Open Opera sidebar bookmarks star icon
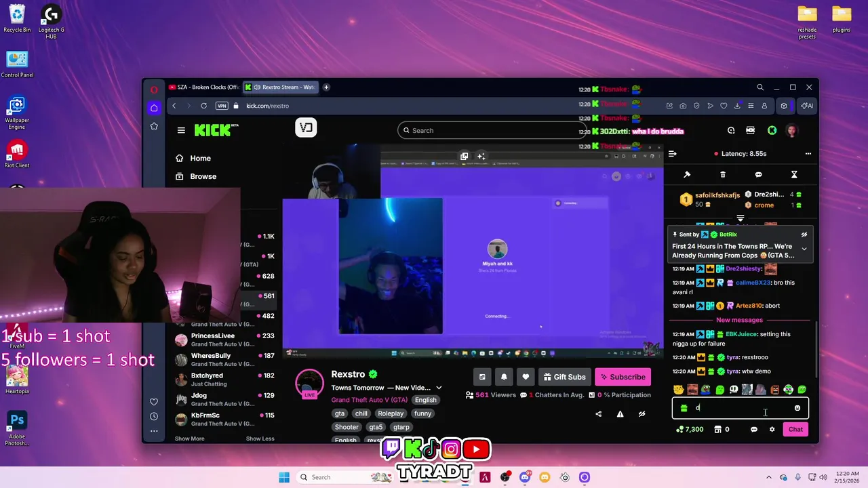Image resolution: width=868 pixels, height=488 pixels. click(154, 126)
